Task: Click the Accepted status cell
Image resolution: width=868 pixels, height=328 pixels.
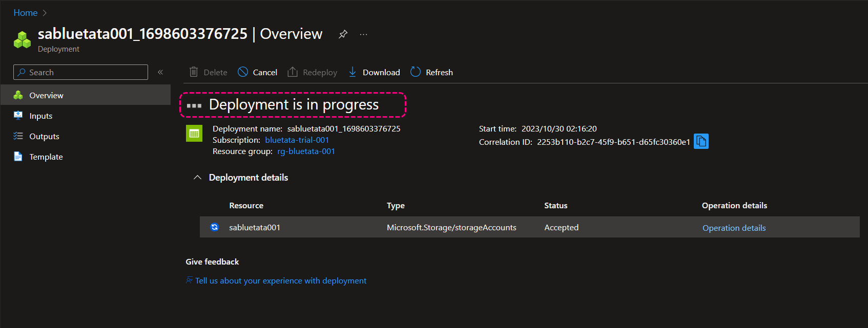Action: (x=561, y=227)
